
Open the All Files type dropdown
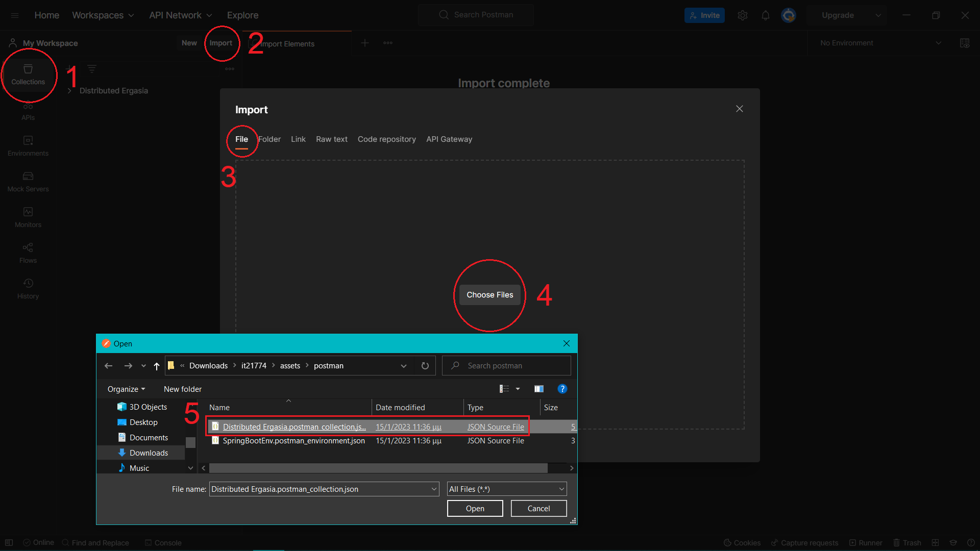coord(506,489)
